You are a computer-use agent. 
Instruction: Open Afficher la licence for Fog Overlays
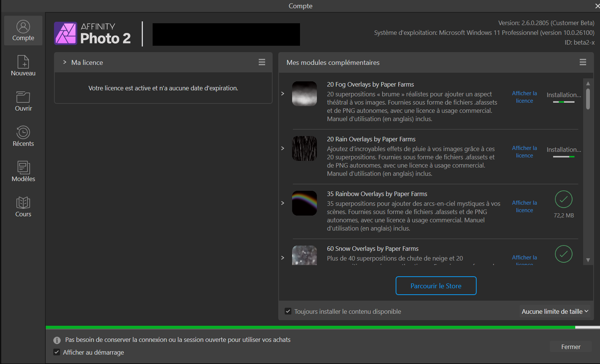point(524,97)
